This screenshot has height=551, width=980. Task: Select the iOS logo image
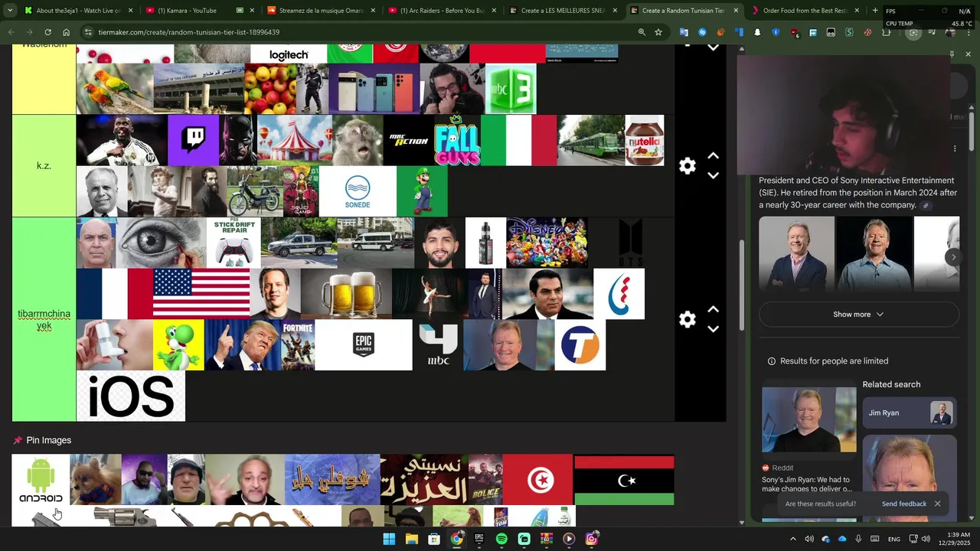coord(131,396)
